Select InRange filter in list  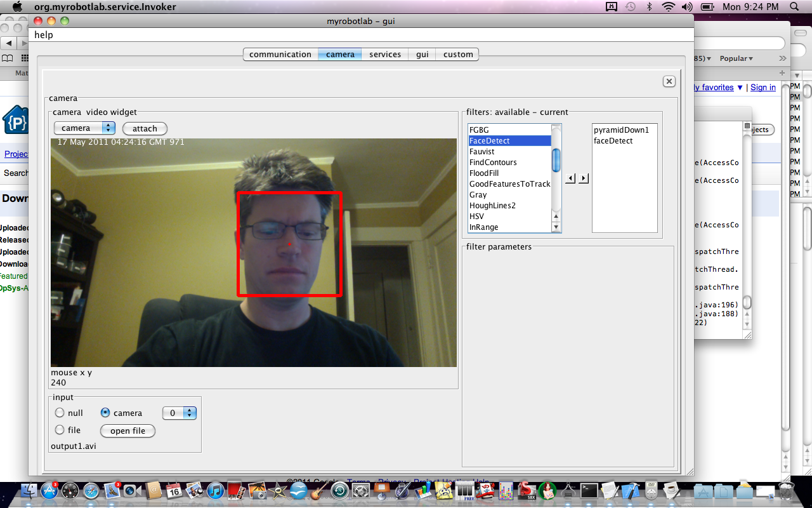[510, 227]
